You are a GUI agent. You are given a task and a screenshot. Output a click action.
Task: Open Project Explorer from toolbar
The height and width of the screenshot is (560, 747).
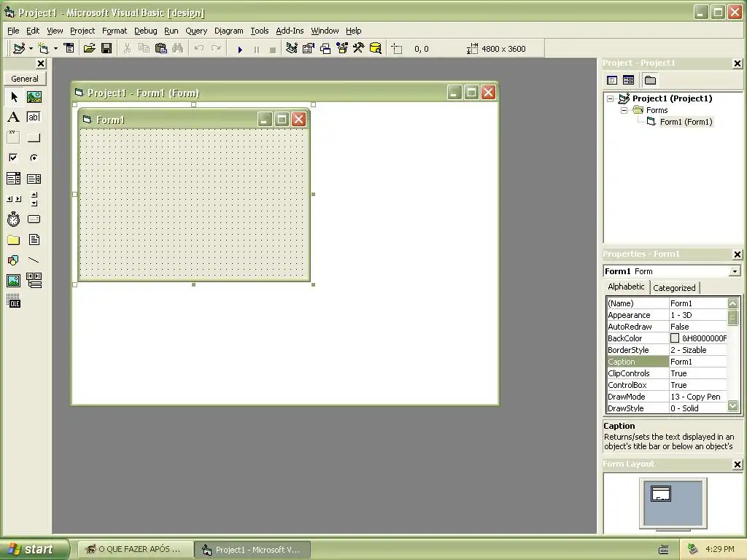(x=292, y=49)
